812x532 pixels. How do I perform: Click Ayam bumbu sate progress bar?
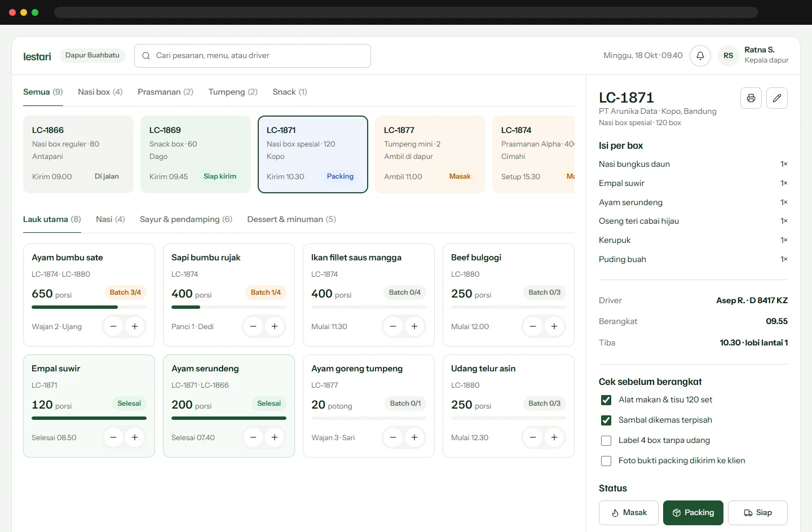pos(89,307)
